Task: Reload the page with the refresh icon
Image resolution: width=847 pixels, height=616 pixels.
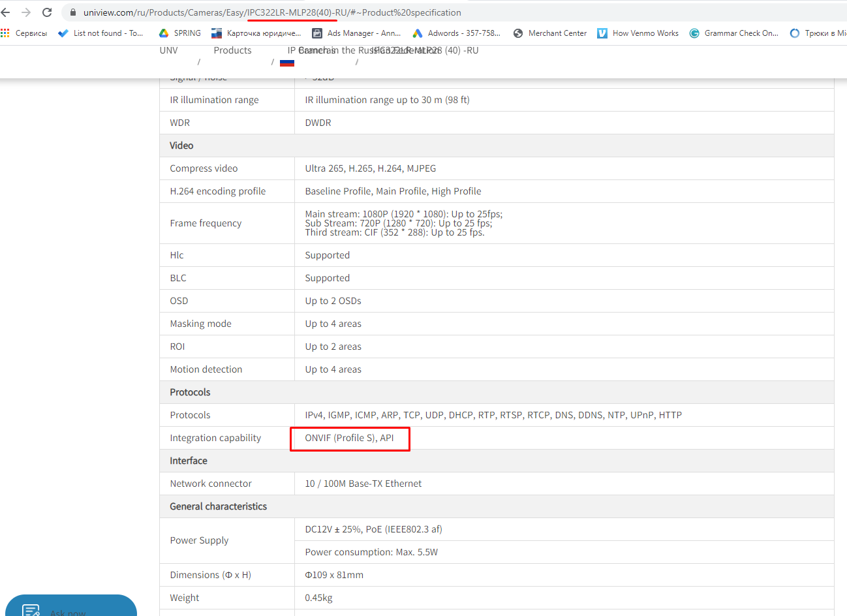Action: (47, 12)
